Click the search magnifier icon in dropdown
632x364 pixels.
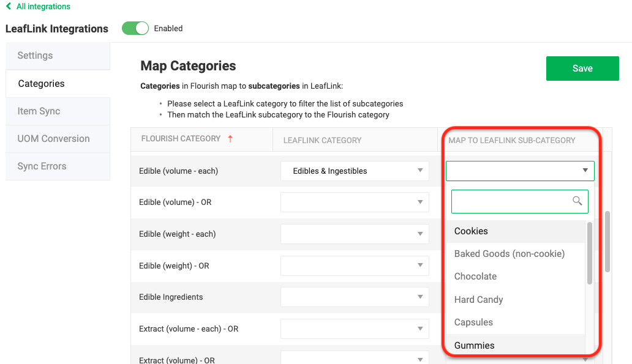pyautogui.click(x=577, y=201)
